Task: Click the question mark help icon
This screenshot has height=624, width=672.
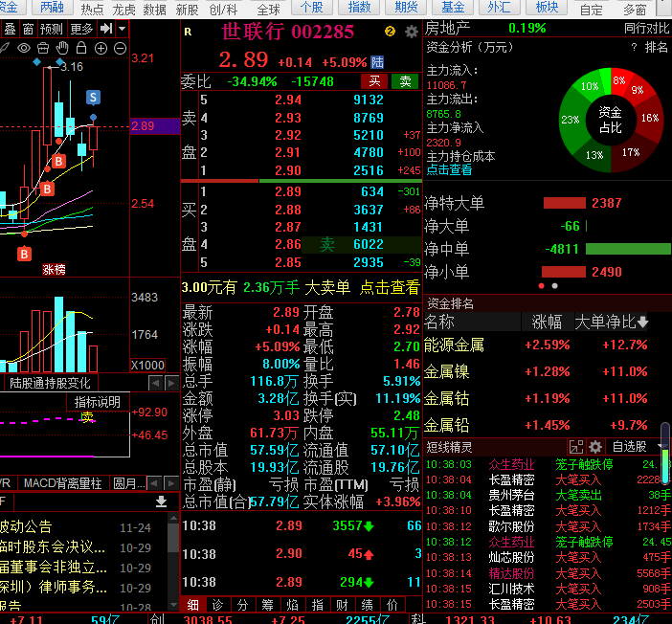Action: pos(634,47)
